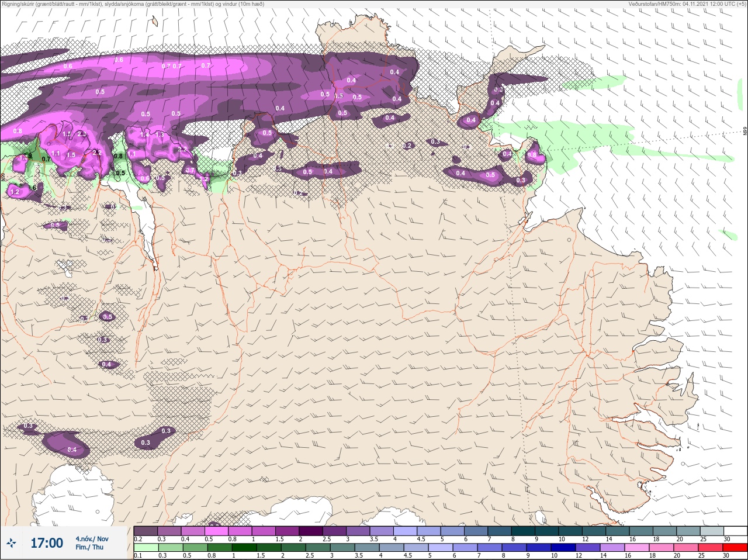Select pale green lower rain-scale swatch labeled 0.1
Image resolution: width=748 pixels, height=560 pixels.
tap(146, 548)
